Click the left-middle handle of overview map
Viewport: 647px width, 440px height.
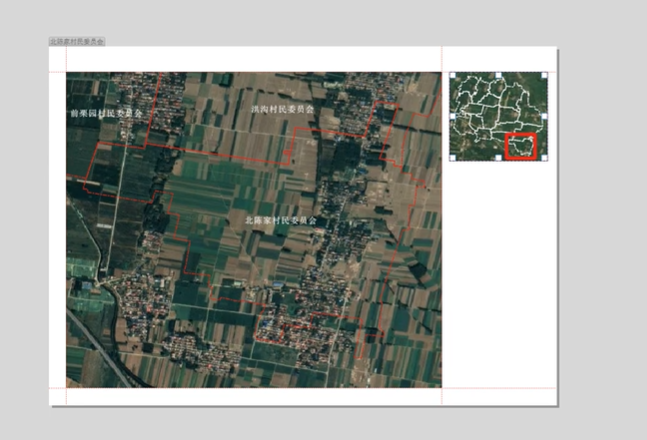pos(453,116)
